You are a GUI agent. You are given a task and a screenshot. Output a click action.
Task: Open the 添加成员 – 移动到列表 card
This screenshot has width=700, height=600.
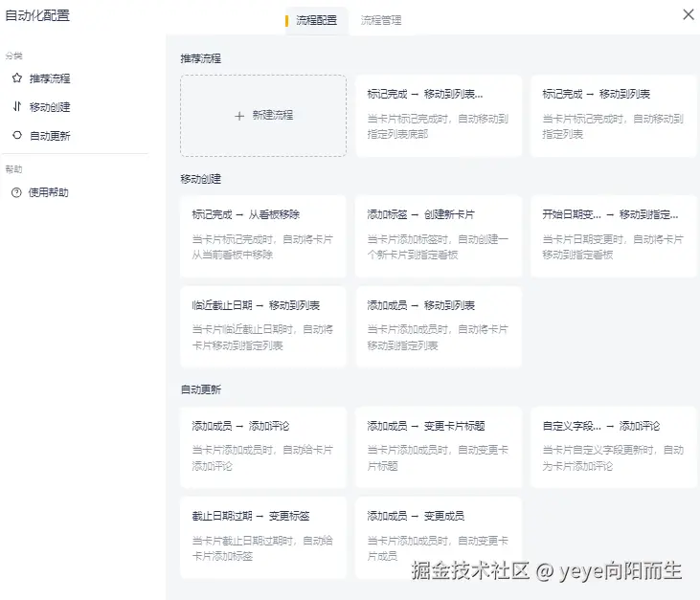tap(439, 327)
